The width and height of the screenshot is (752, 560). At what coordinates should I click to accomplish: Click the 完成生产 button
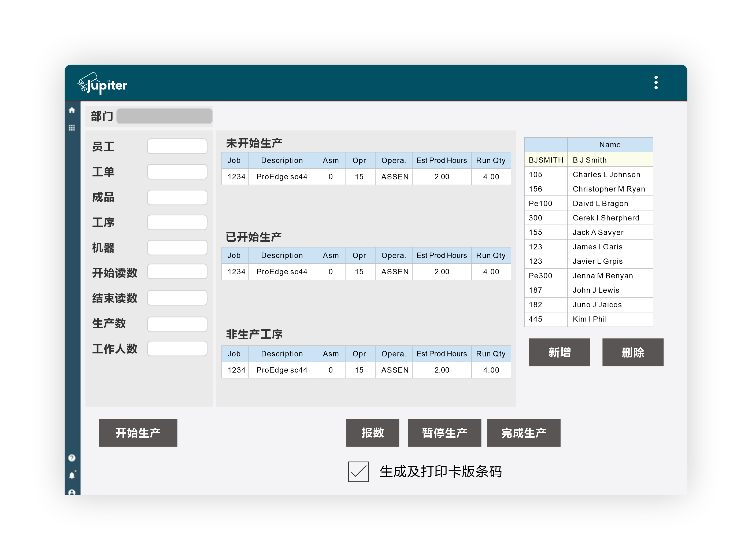pos(523,433)
